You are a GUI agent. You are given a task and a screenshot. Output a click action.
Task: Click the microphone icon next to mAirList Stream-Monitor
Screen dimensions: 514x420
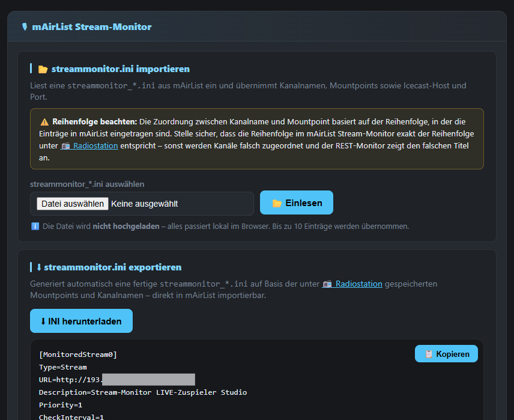[x=25, y=26]
